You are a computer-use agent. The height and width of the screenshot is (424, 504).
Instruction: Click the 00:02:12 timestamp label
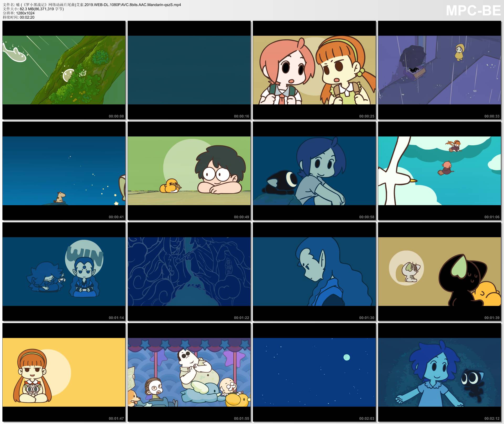[492, 418]
